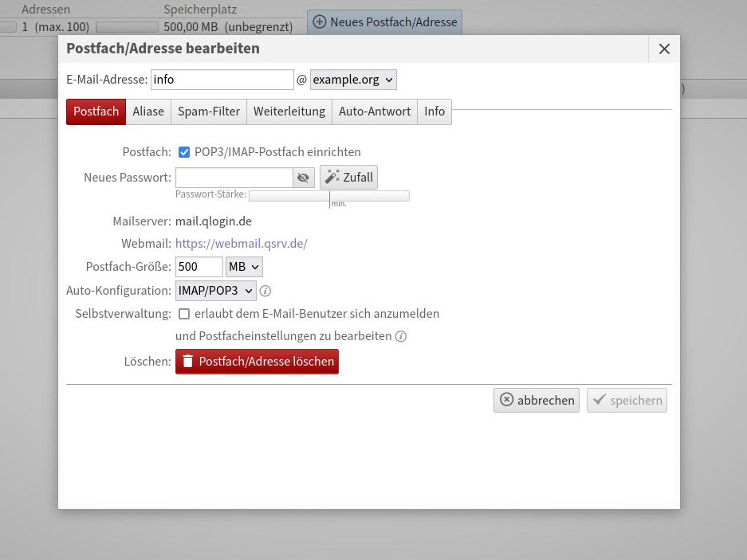The height and width of the screenshot is (560, 747).
Task: Open the example.org domain dropdown
Action: coord(352,79)
